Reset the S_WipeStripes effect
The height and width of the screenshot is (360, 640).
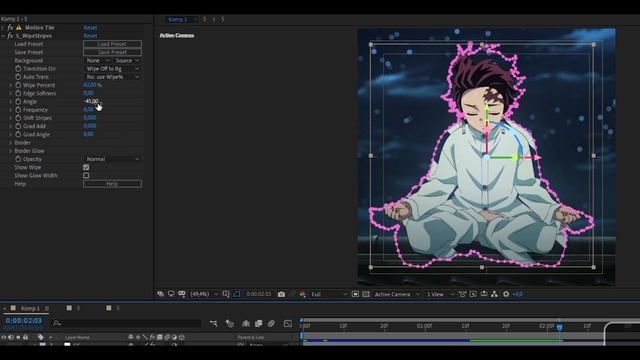(90, 36)
